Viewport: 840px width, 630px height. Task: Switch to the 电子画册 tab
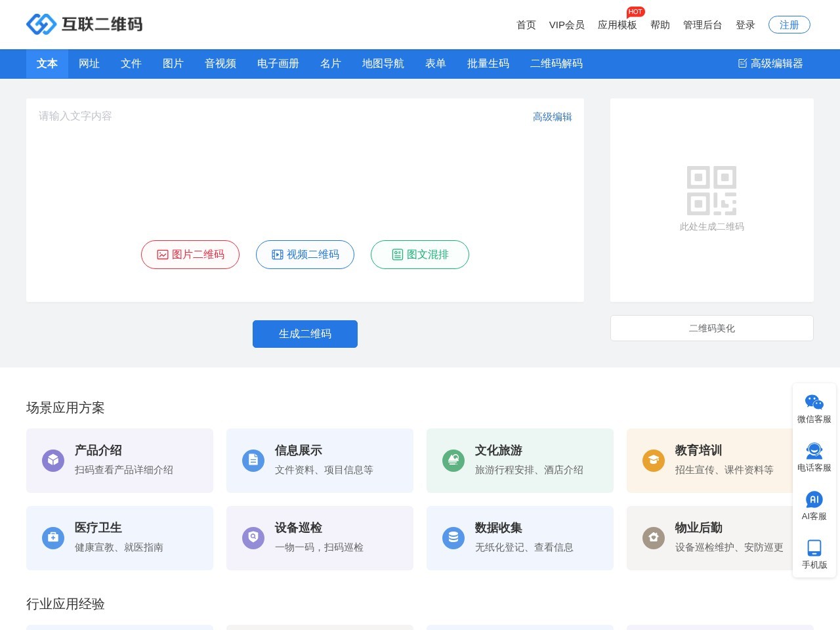point(278,64)
